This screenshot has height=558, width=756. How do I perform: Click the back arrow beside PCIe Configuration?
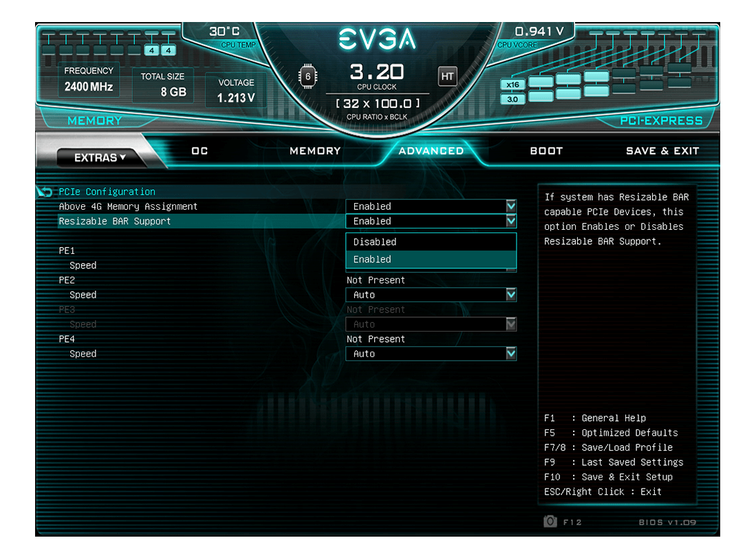click(45, 192)
